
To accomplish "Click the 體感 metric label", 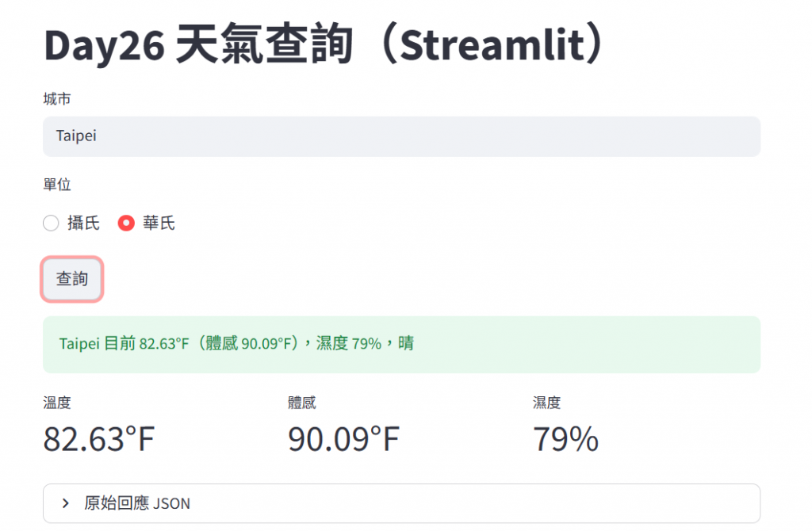I will tap(302, 403).
